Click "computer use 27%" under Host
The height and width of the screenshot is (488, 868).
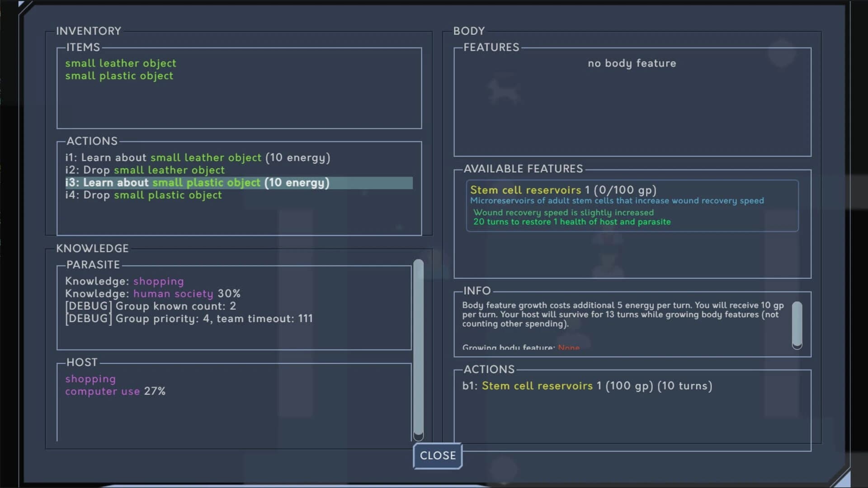click(116, 391)
